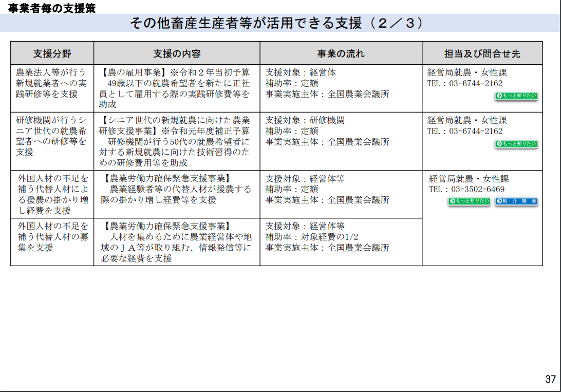Click phone number TEL：03-3502-6469
The width and height of the screenshot is (561, 392).
(466, 189)
